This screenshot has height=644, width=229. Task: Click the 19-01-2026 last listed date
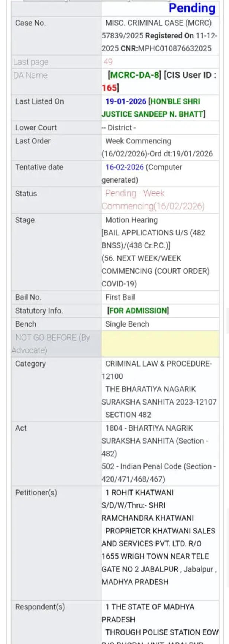click(x=126, y=101)
